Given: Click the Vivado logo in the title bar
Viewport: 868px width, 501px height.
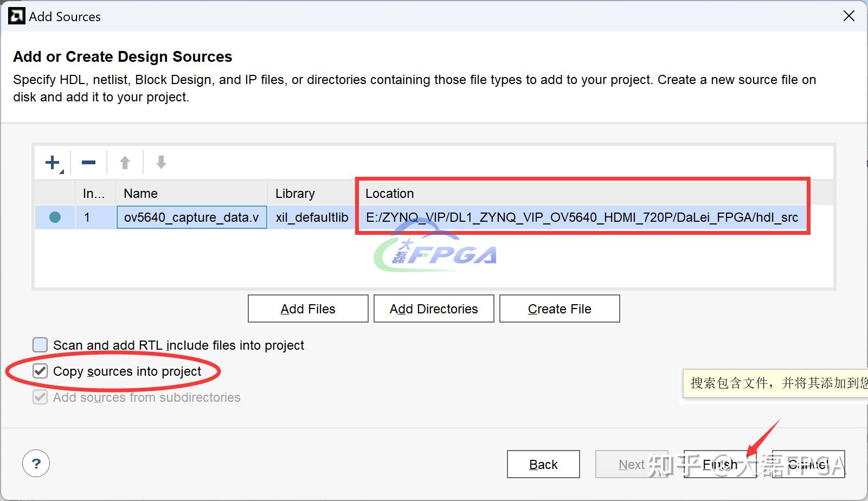Looking at the screenshot, I should (x=16, y=15).
